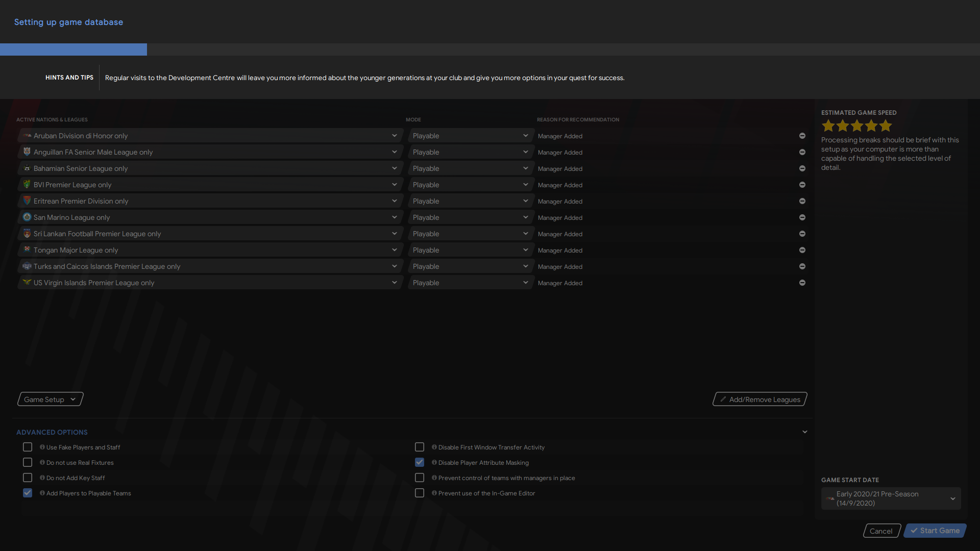Click the Cancel button
Viewport: 980px width, 551px height.
tap(881, 531)
